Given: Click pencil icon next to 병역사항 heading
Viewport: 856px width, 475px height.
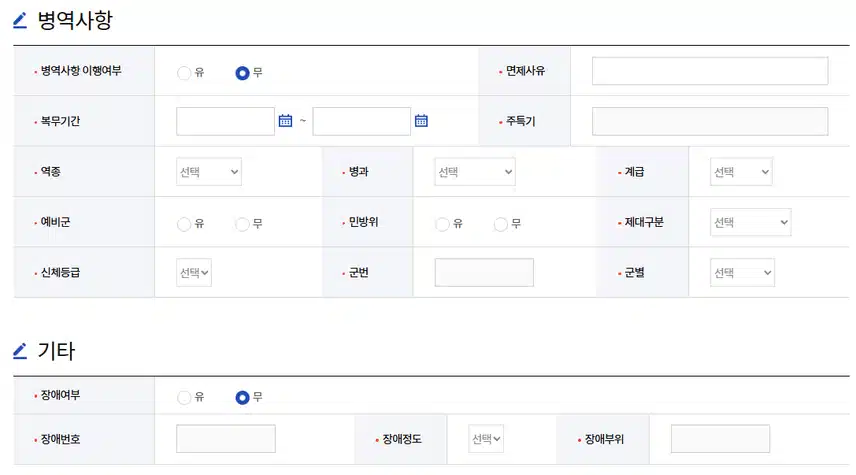Looking at the screenshot, I should (20, 21).
